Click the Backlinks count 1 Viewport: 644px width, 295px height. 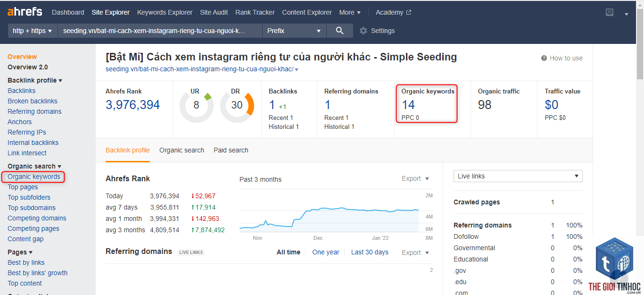click(272, 105)
